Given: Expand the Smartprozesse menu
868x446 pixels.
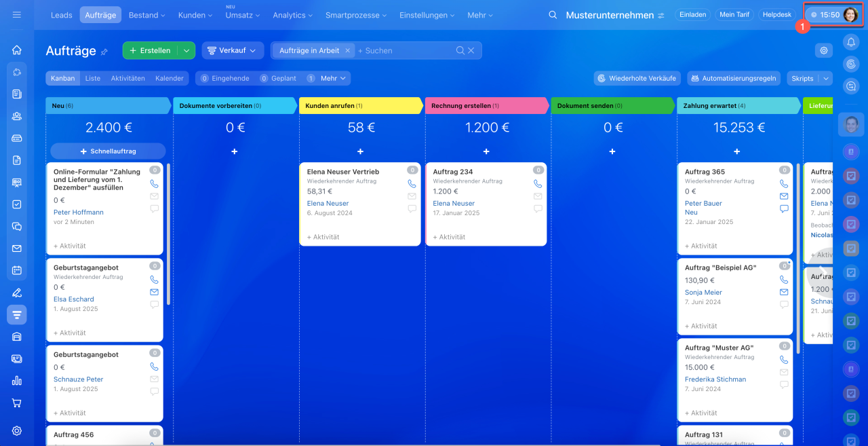Looking at the screenshot, I should coord(356,15).
